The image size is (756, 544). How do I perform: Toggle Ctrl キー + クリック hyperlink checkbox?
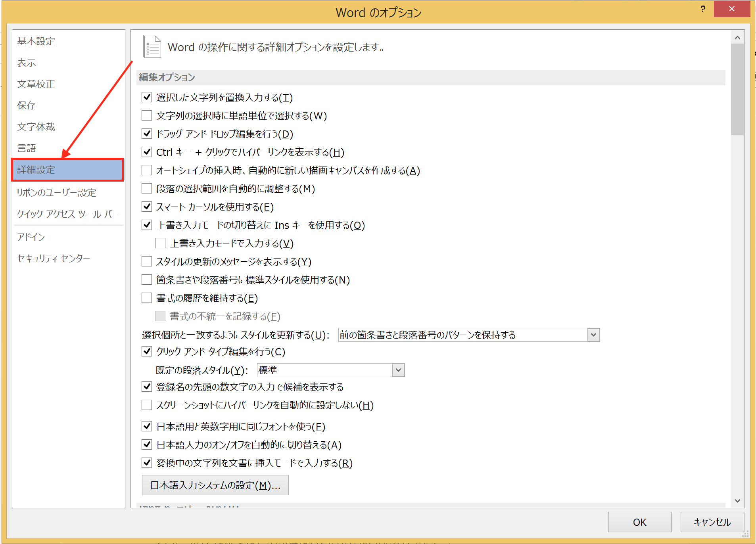pyautogui.click(x=147, y=152)
